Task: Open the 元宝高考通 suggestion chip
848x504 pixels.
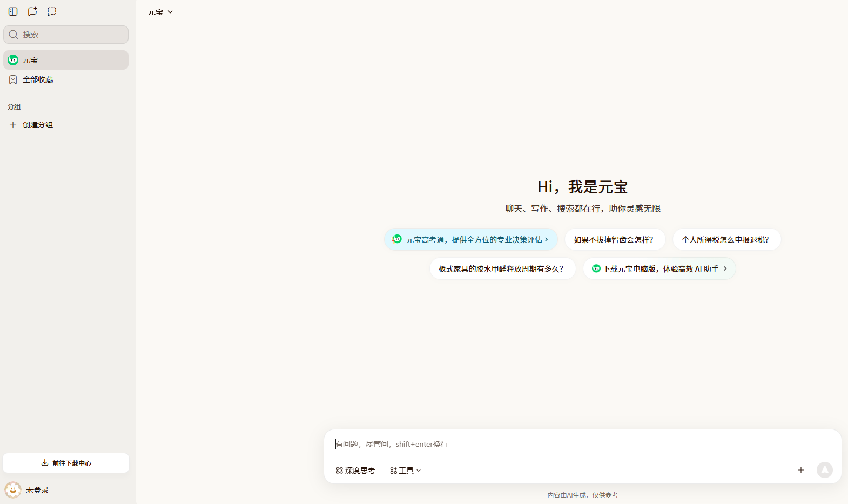Action: click(x=471, y=239)
